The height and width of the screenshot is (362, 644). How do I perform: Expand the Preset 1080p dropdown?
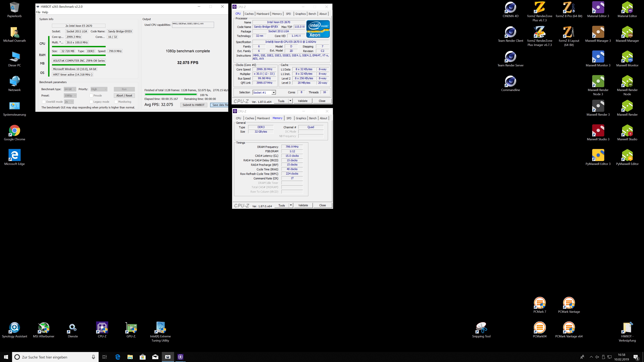point(70,95)
